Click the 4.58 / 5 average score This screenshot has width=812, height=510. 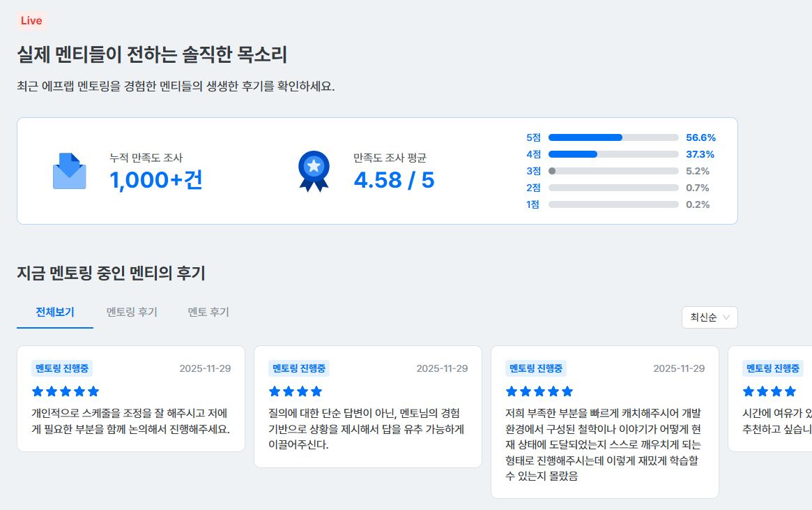pyautogui.click(x=394, y=180)
